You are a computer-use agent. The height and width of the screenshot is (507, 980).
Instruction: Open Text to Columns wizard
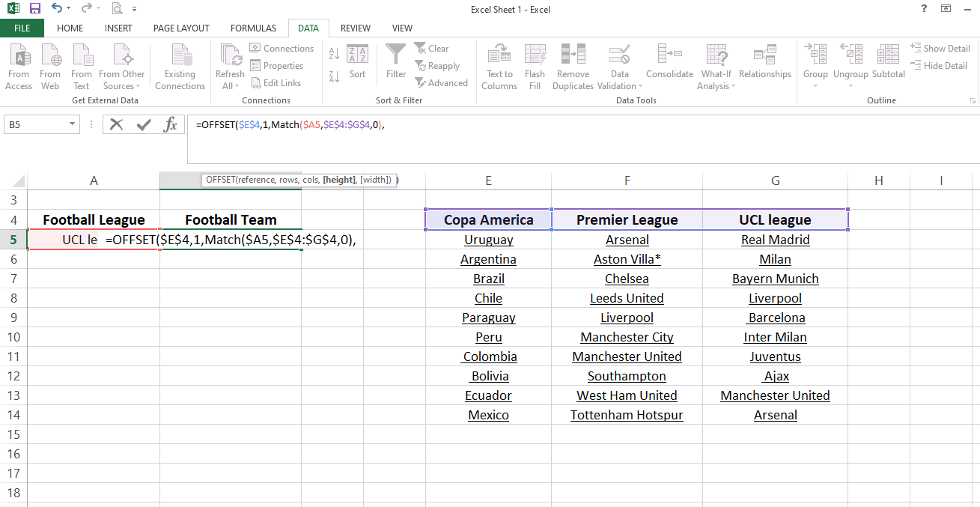click(499, 57)
